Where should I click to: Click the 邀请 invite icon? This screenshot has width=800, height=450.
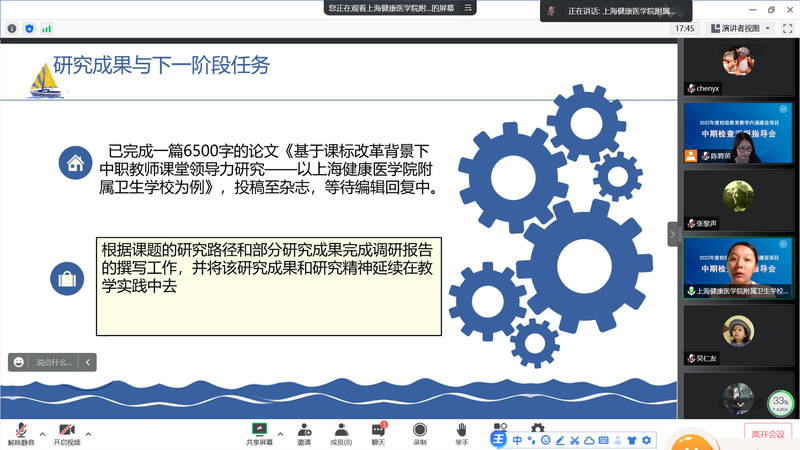point(303,433)
